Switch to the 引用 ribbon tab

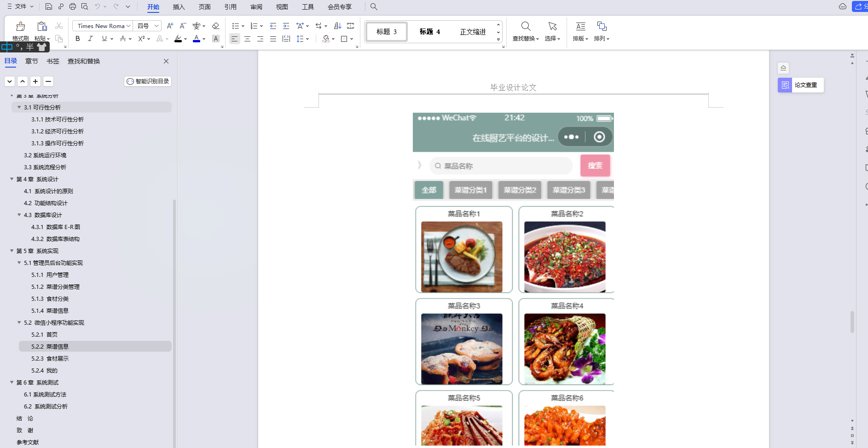coord(230,7)
